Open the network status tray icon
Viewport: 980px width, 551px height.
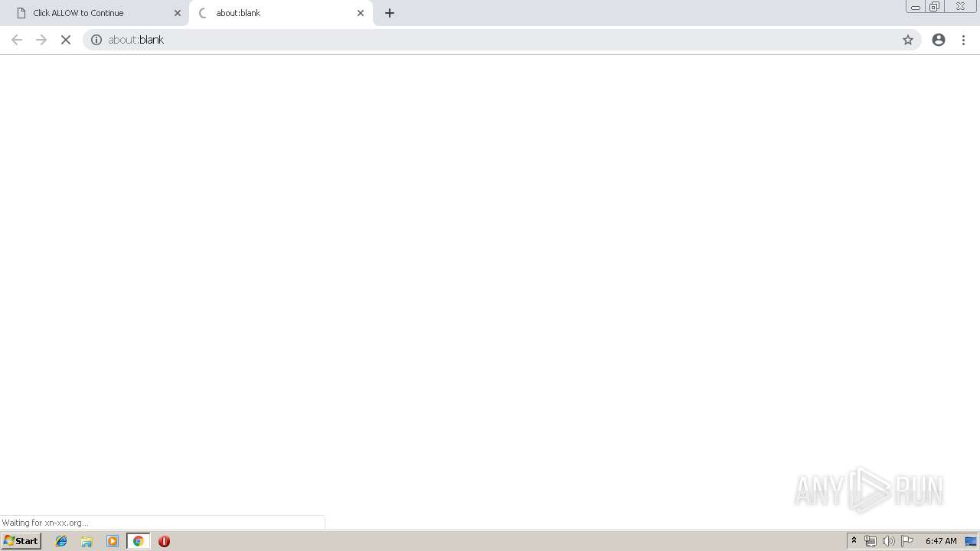[871, 541]
